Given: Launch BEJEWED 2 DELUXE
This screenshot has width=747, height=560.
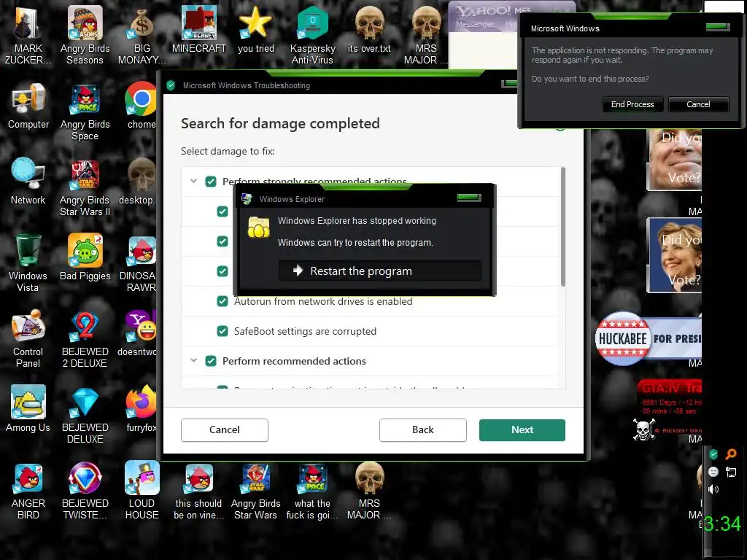Looking at the screenshot, I should click(x=85, y=339).
